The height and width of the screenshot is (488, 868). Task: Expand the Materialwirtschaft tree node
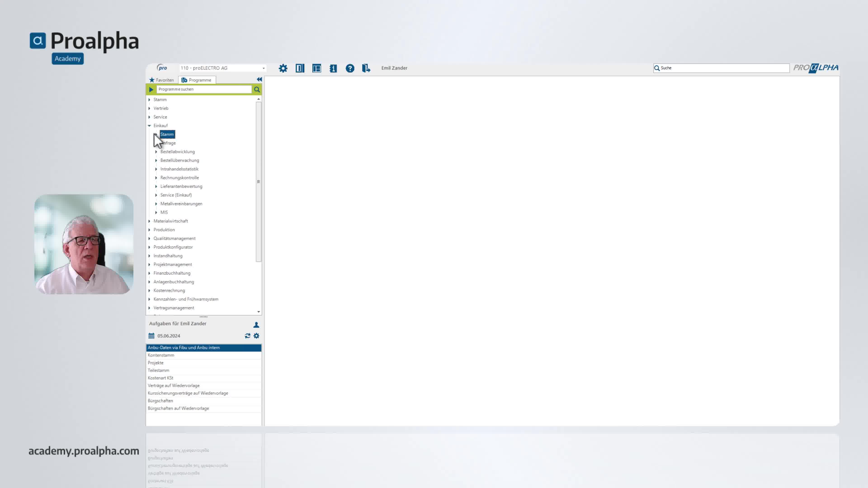click(x=149, y=221)
